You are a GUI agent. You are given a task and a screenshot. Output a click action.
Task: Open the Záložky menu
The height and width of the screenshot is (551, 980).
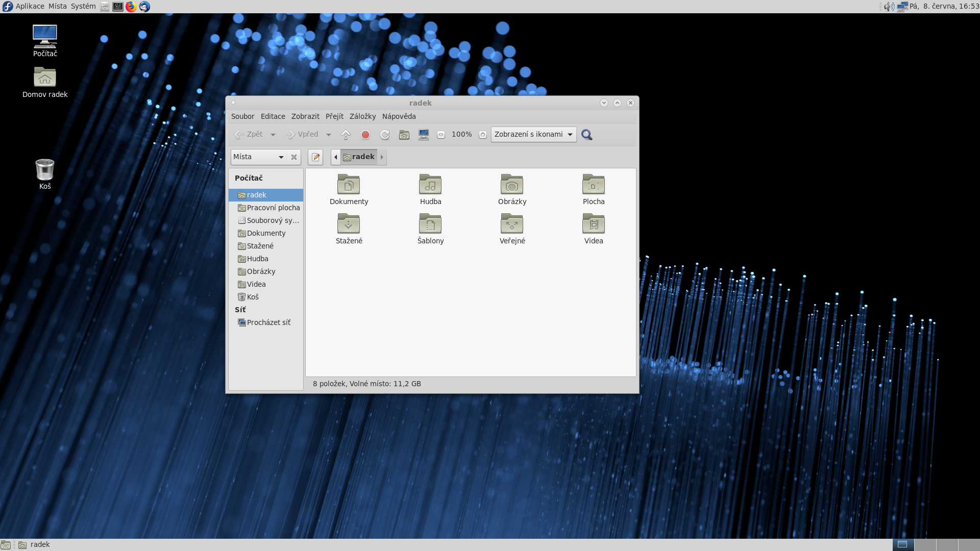[x=362, y=116]
